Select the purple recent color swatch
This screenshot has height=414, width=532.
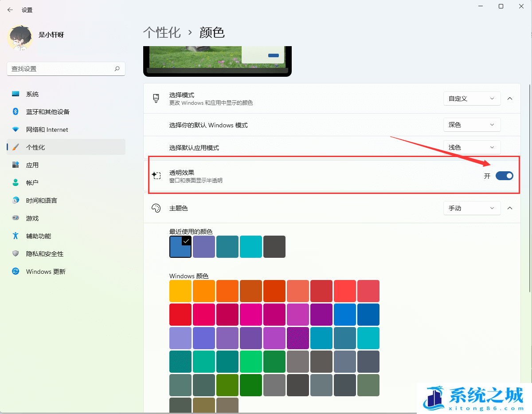[x=204, y=247]
